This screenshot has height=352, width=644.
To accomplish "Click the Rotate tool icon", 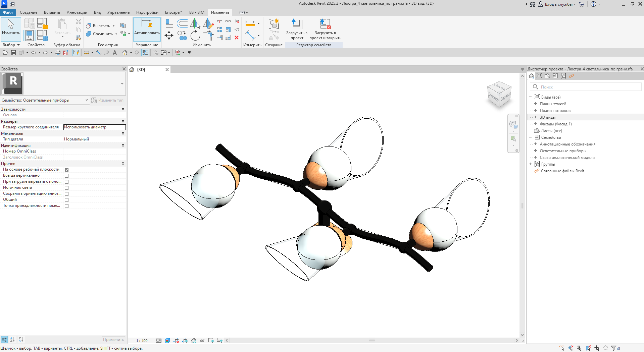I will point(195,36).
